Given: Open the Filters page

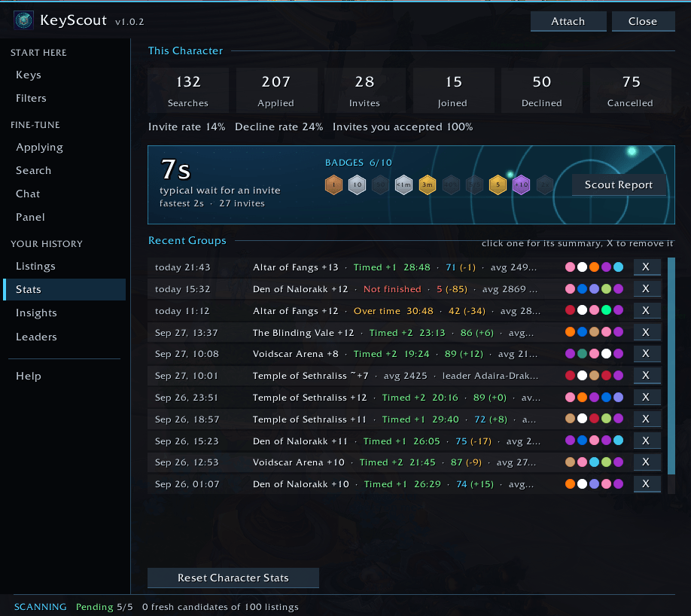Looking at the screenshot, I should click(64, 98).
